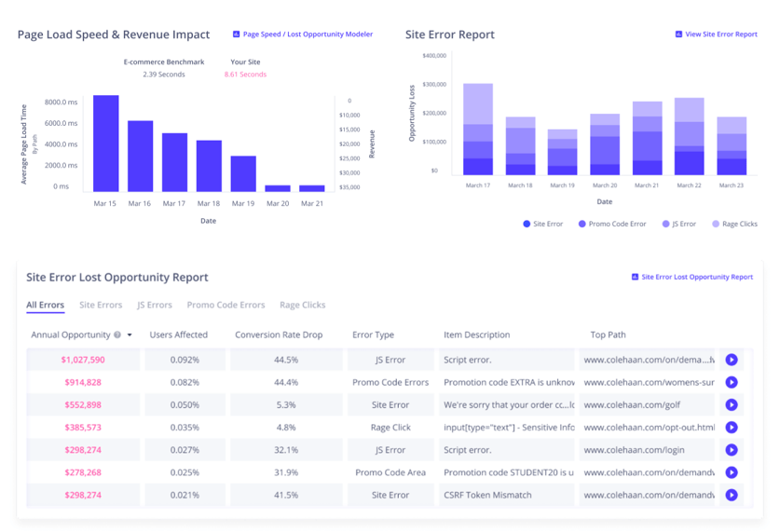Click the $385,573 annual opportunity value

point(83,427)
